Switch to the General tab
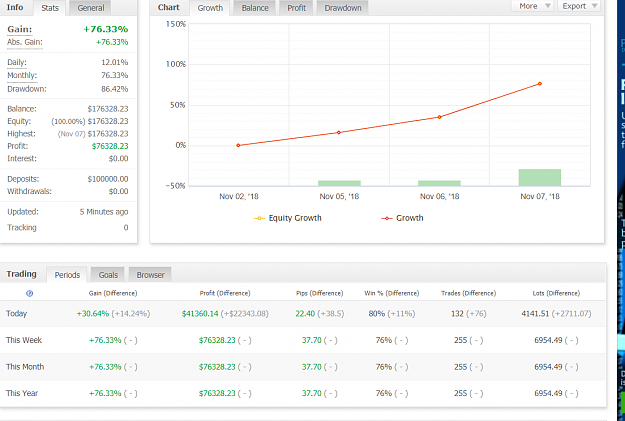The width and height of the screenshot is (625, 421). (x=90, y=8)
